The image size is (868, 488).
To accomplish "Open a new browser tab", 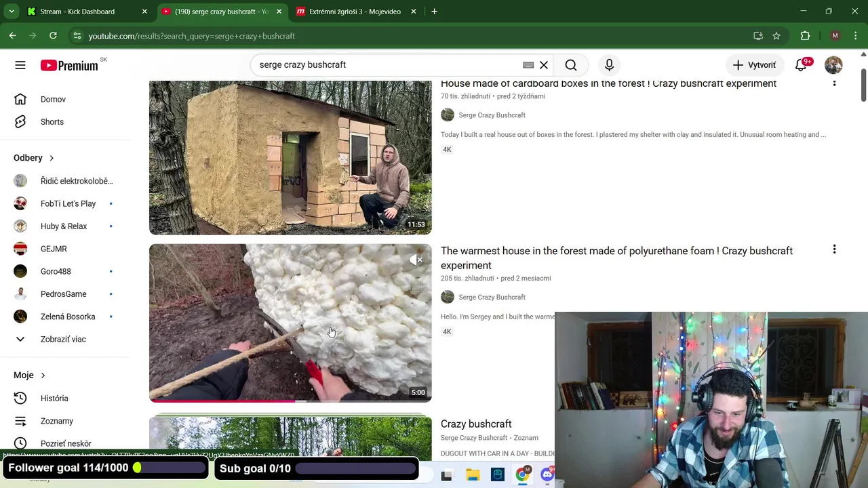I will (434, 12).
